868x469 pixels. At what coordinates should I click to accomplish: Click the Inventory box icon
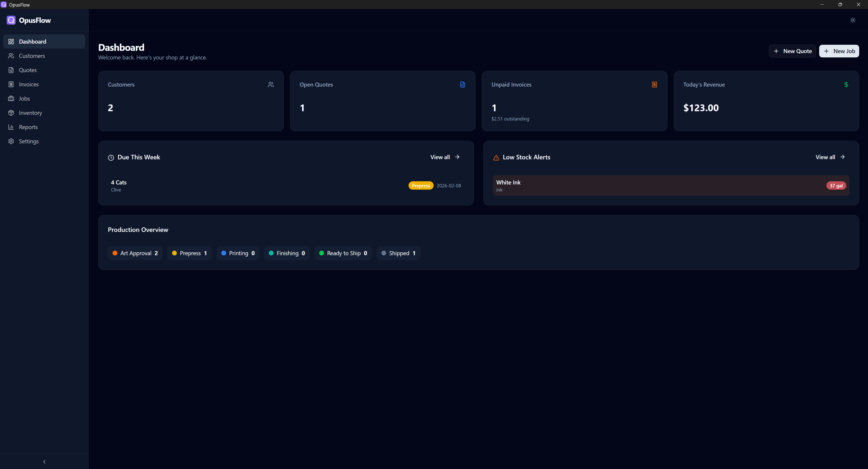[x=11, y=113]
